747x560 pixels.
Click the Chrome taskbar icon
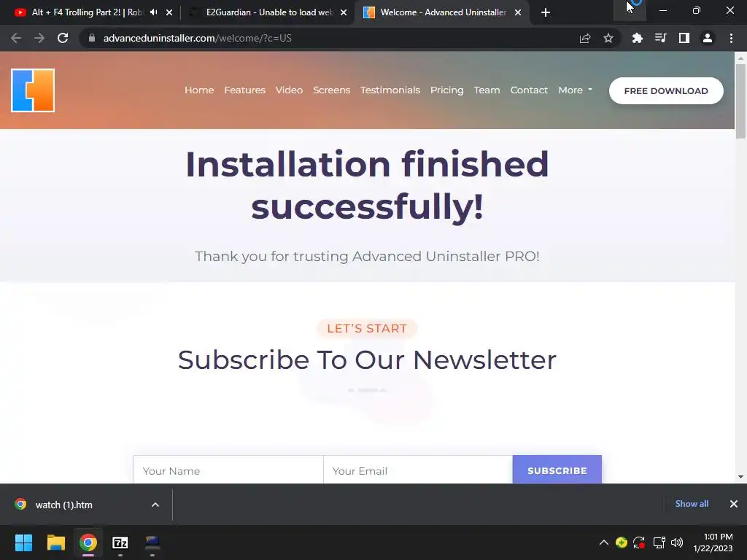pos(88,542)
